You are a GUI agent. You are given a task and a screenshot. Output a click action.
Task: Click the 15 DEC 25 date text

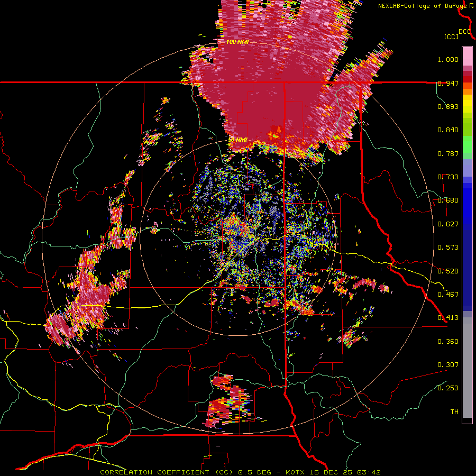tap(331, 472)
